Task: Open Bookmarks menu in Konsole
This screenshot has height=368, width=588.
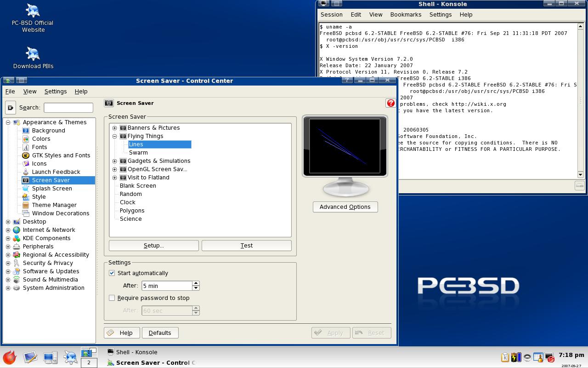Action: (x=406, y=15)
